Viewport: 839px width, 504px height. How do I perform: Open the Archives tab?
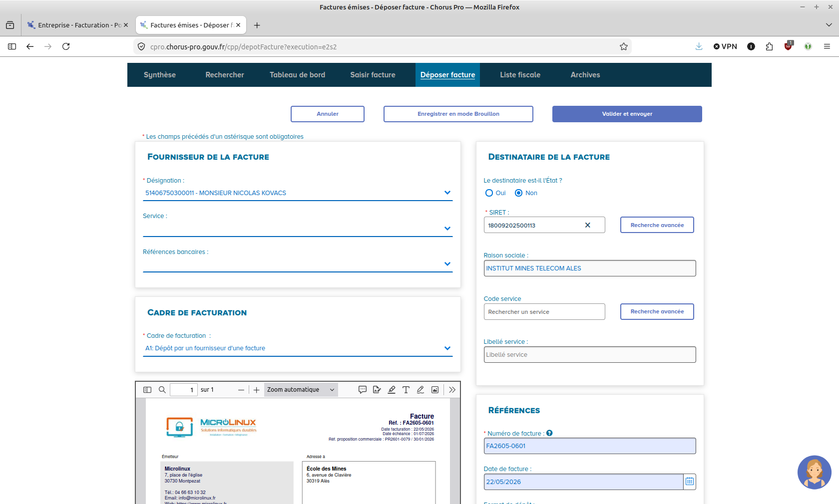pos(585,75)
